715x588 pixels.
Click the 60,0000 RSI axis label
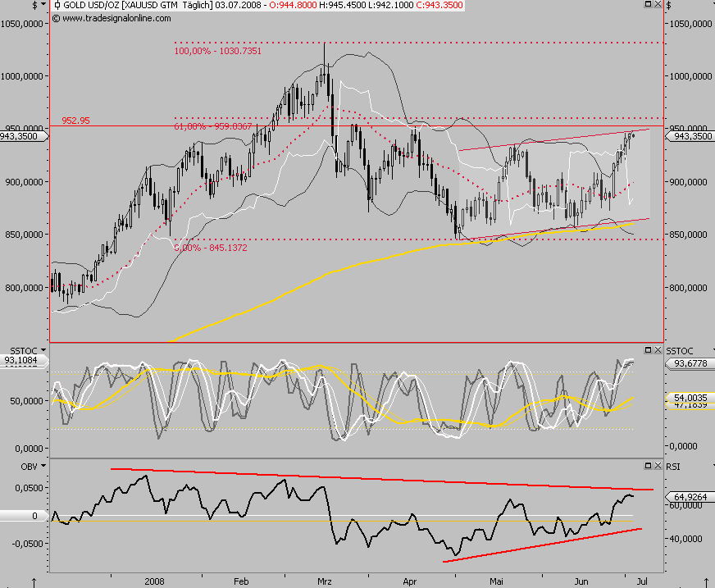pyautogui.click(x=685, y=505)
